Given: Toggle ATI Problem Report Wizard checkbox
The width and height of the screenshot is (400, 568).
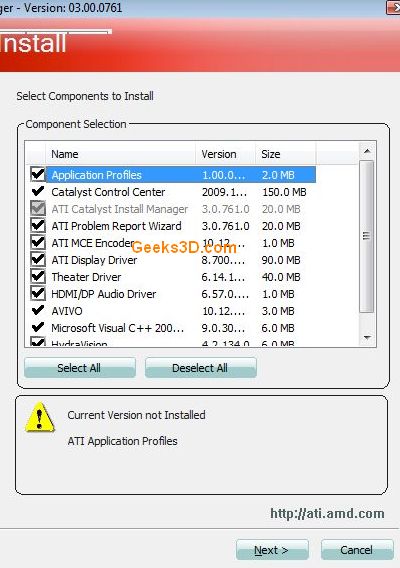Looking at the screenshot, I should [x=38, y=225].
